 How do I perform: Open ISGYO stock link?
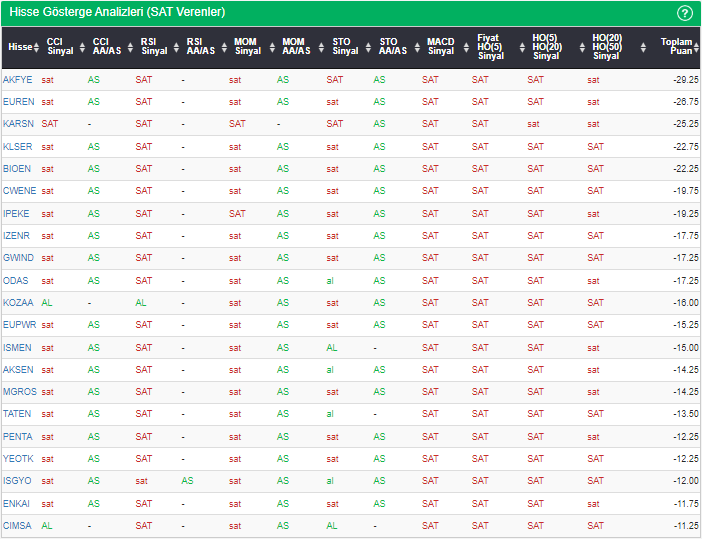(x=17, y=481)
